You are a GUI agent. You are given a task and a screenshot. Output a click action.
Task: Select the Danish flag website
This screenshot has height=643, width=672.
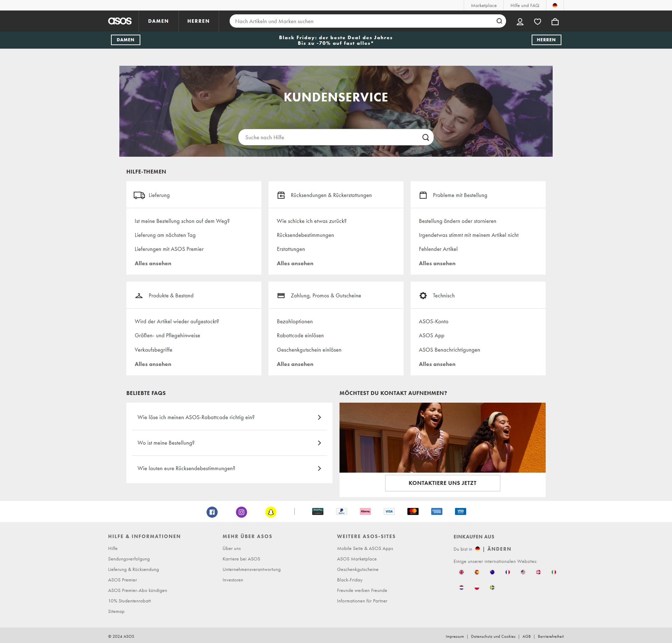538,572
